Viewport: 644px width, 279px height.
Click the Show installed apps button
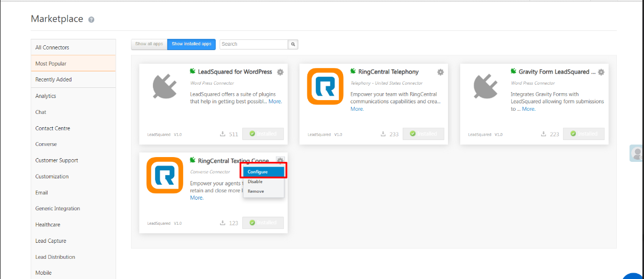click(191, 44)
